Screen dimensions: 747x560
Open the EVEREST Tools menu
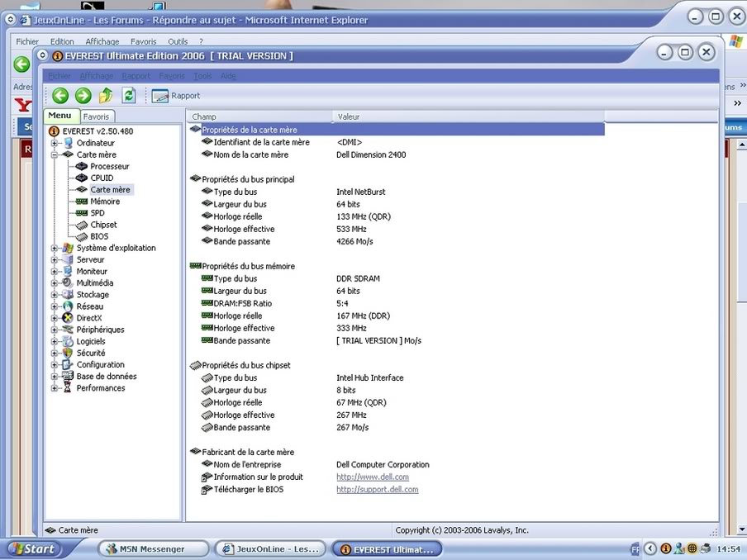coord(202,76)
